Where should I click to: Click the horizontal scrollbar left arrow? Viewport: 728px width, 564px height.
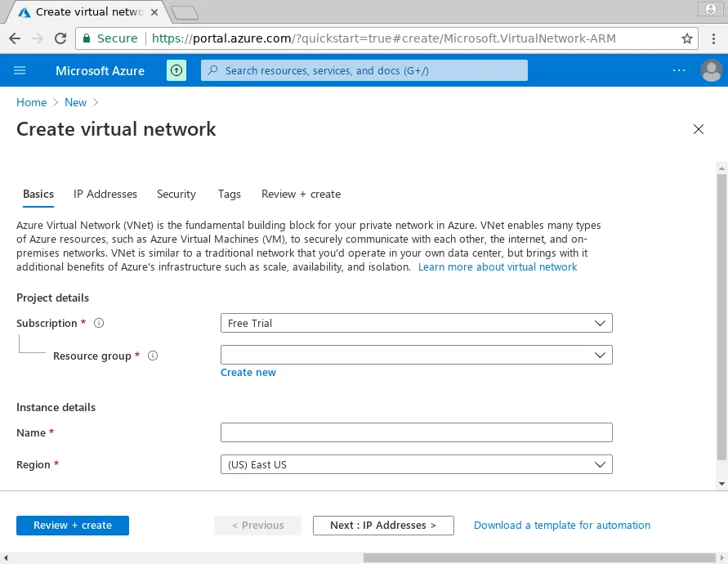coord(5,557)
